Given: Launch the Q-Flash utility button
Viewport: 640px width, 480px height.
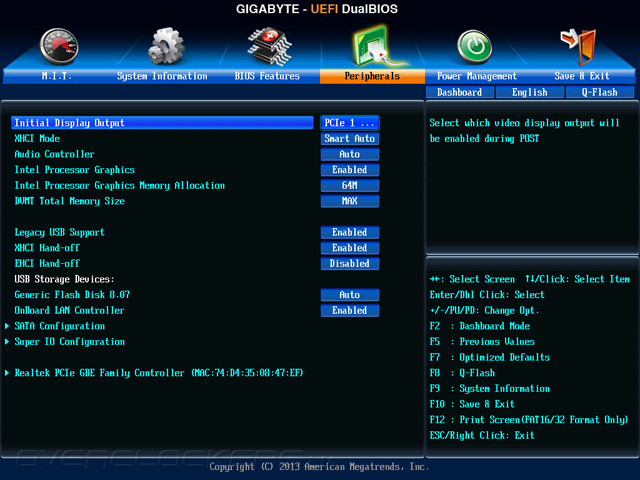Looking at the screenshot, I should coord(600,92).
